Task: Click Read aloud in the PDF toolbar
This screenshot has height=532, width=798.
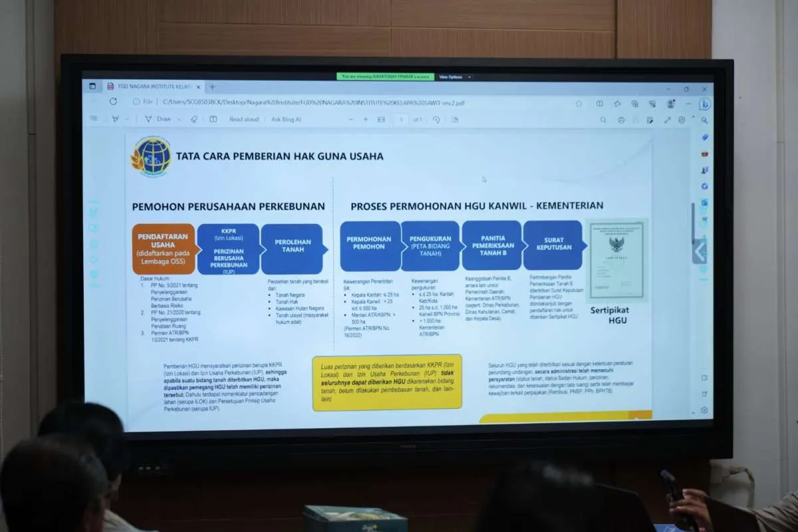Action: (x=243, y=118)
